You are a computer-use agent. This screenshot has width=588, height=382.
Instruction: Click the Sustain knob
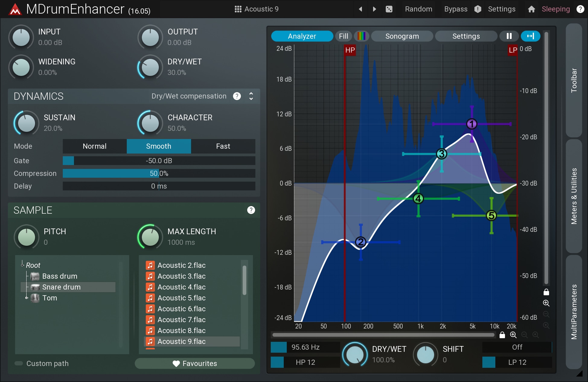coord(27,123)
